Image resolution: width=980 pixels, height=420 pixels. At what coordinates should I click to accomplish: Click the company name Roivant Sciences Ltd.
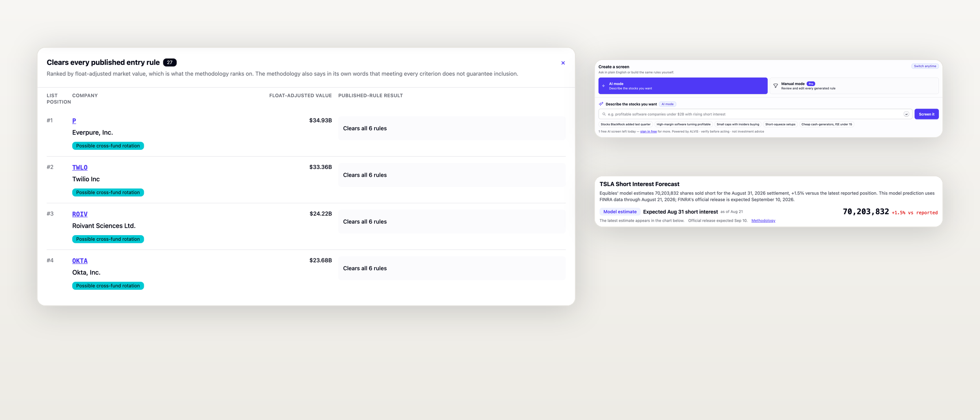104,226
